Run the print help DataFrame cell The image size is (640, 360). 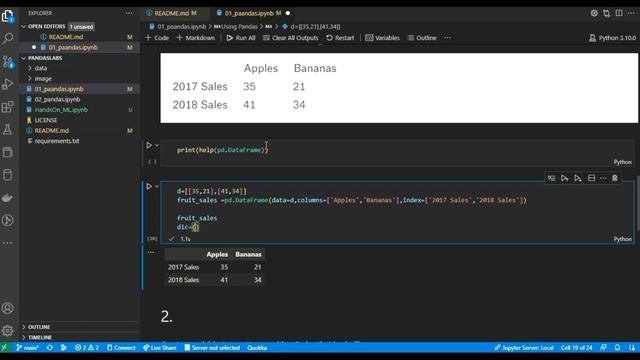click(149, 145)
